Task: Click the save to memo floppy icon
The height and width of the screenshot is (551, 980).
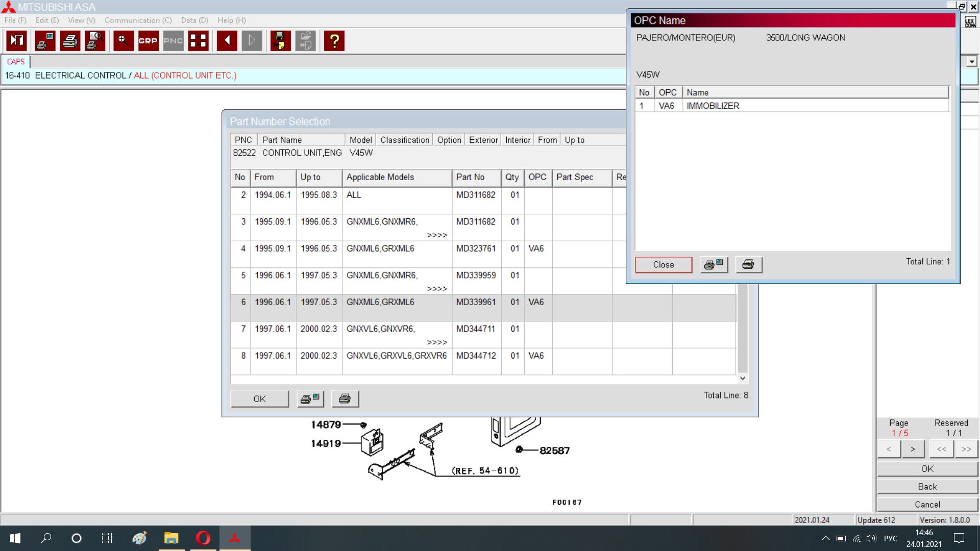Action: pyautogui.click(x=280, y=41)
